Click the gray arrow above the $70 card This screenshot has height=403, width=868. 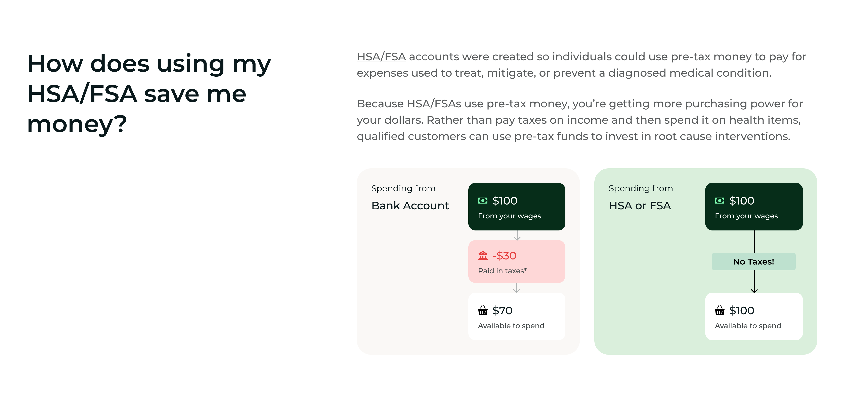click(x=517, y=288)
